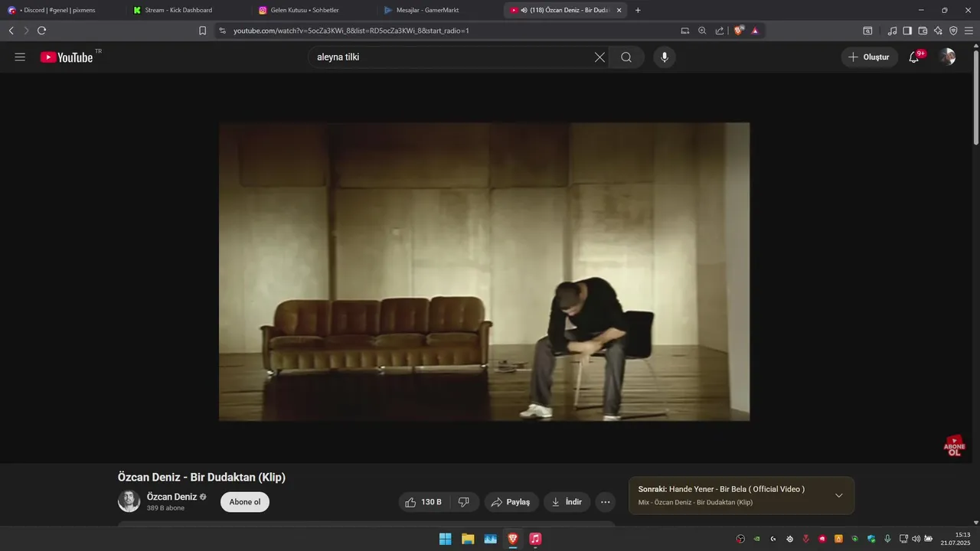Click the Oluştur create button

[870, 57]
